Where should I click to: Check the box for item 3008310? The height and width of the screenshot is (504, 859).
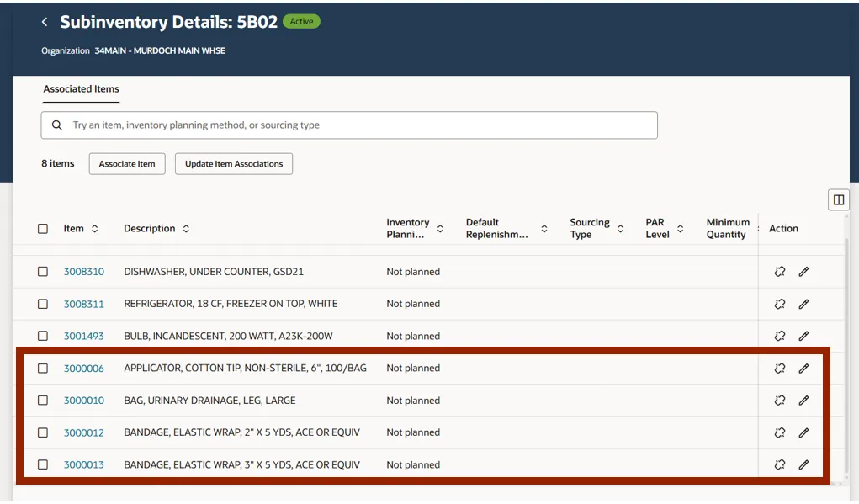coord(43,272)
